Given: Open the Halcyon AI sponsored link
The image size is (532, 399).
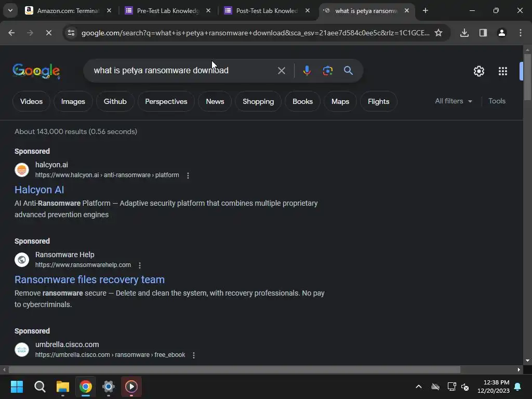Looking at the screenshot, I should 39,190.
